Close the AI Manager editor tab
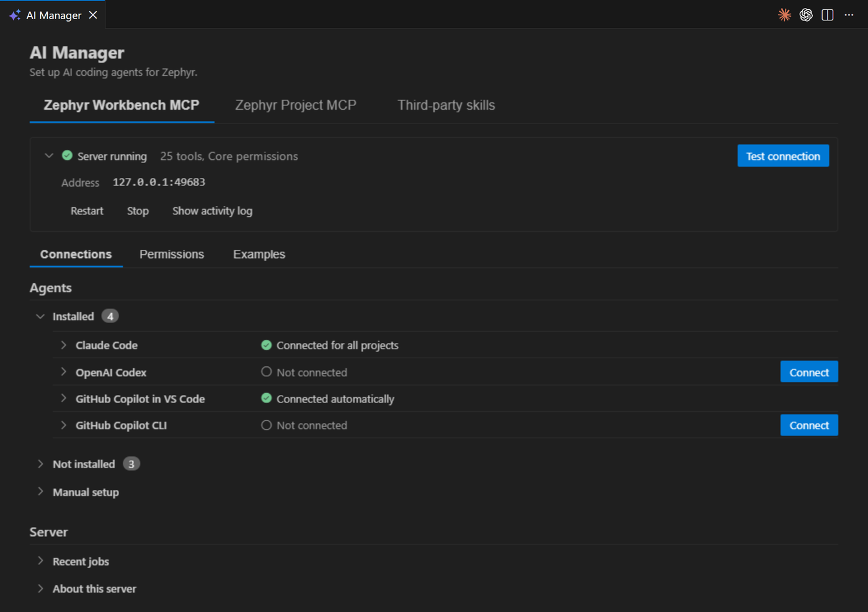868x612 pixels. 93,15
